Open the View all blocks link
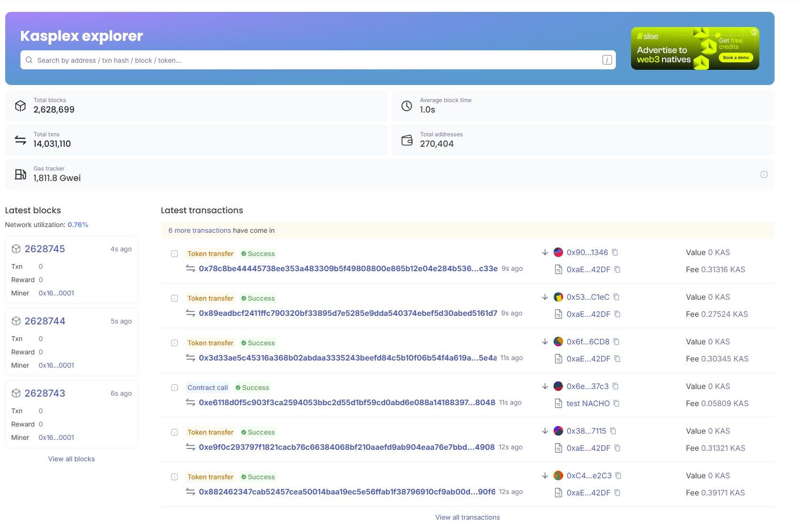The image size is (804, 532). click(71, 459)
